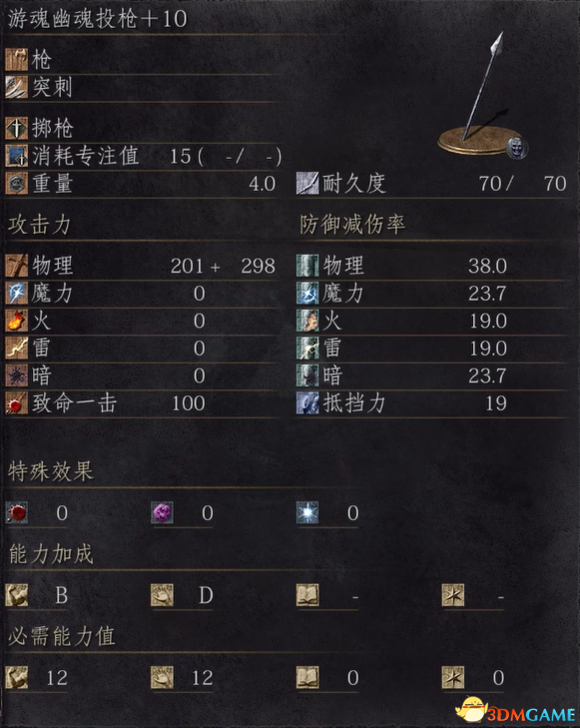Image resolution: width=580 pixels, height=728 pixels.
Task: Click the weapon title 游魂幽魂投枪+10
Action: pyautogui.click(x=98, y=19)
